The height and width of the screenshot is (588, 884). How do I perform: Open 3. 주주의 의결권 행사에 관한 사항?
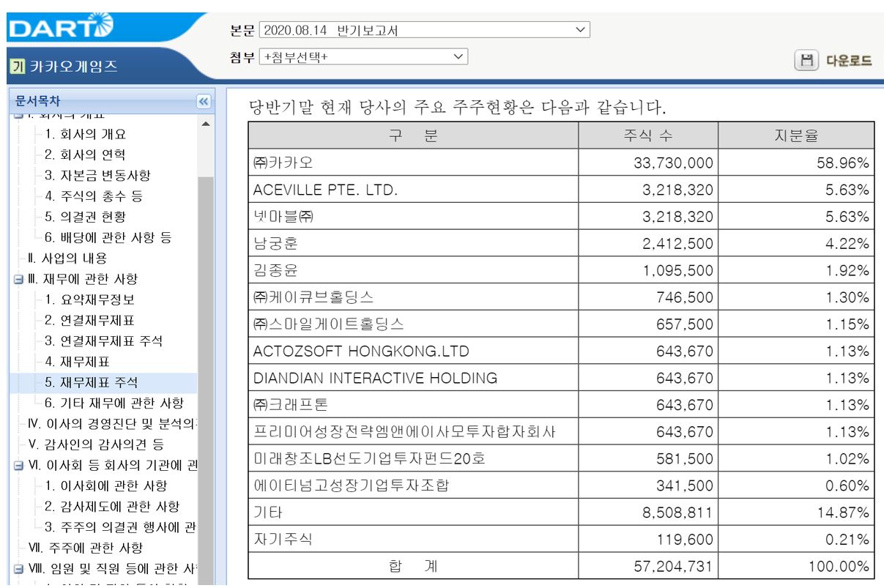(121, 526)
